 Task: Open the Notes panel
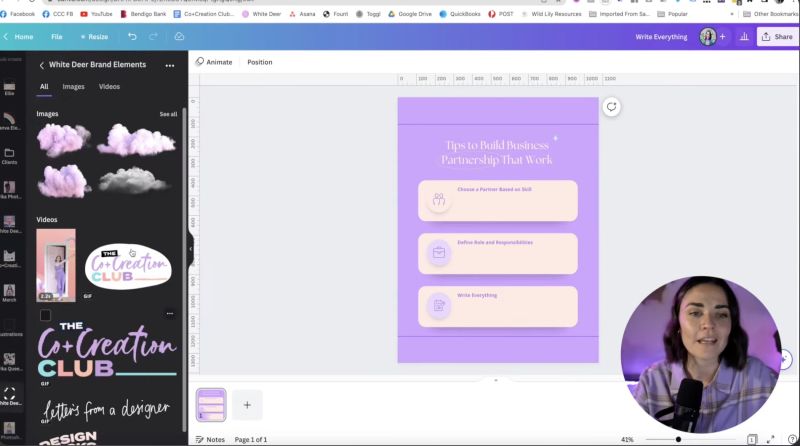coord(210,439)
